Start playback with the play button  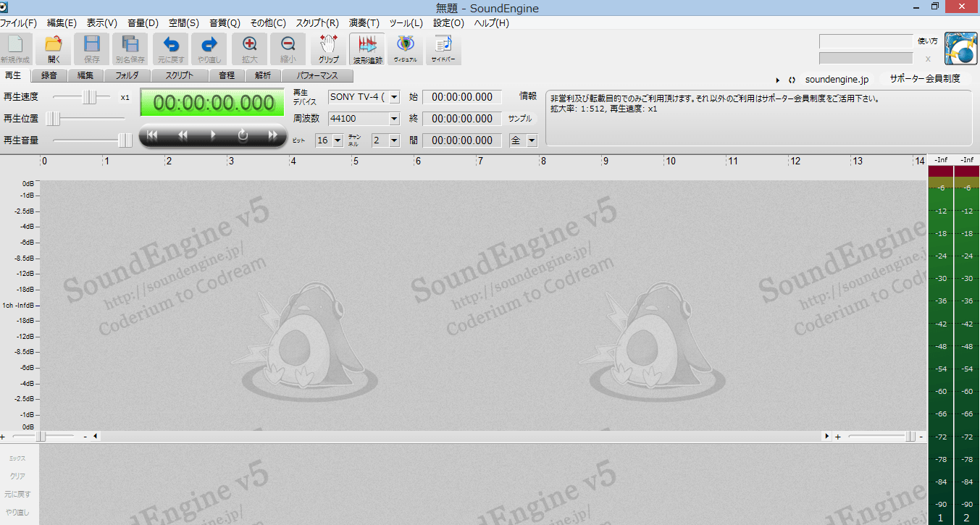pyautogui.click(x=213, y=135)
